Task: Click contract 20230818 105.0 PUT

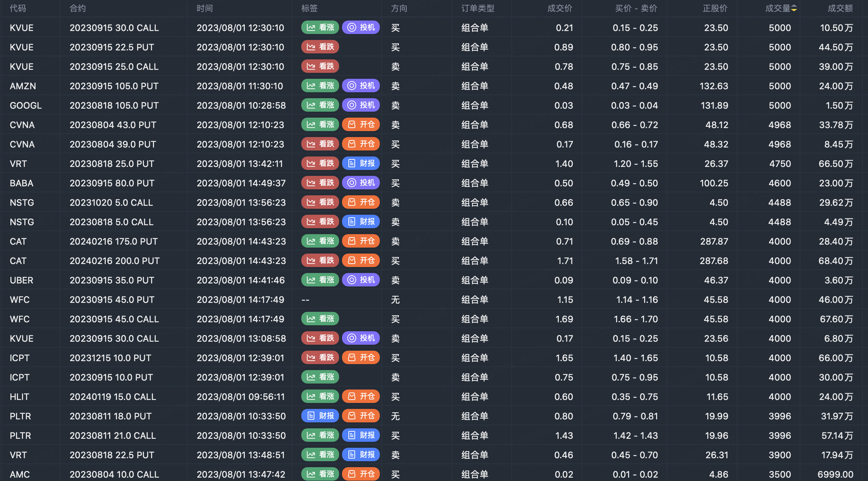Action: (x=114, y=105)
